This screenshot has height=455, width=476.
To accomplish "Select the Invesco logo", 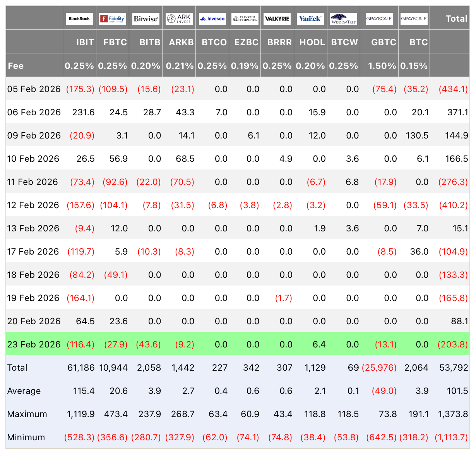I will [x=212, y=19].
